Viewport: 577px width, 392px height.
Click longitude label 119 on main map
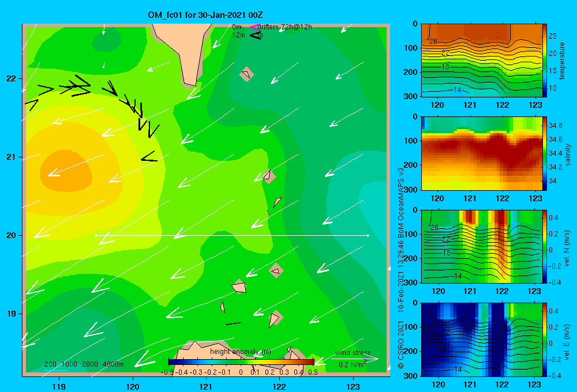pyautogui.click(x=59, y=387)
